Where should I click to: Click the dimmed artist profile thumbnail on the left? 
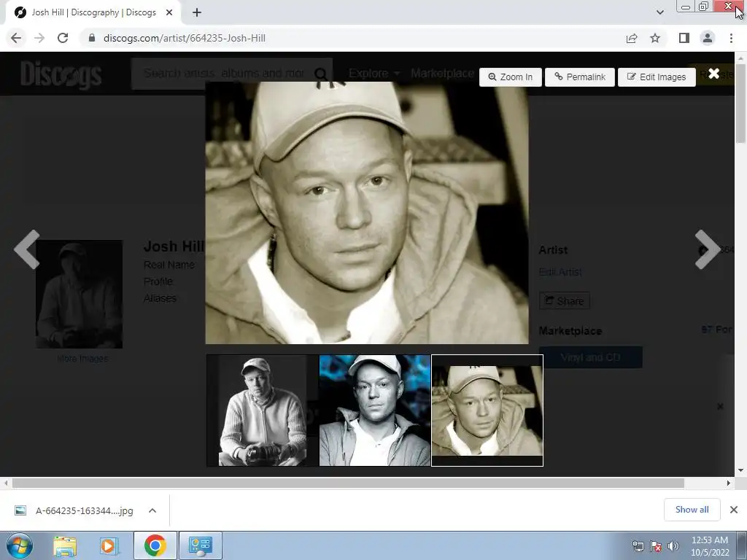[x=79, y=294]
